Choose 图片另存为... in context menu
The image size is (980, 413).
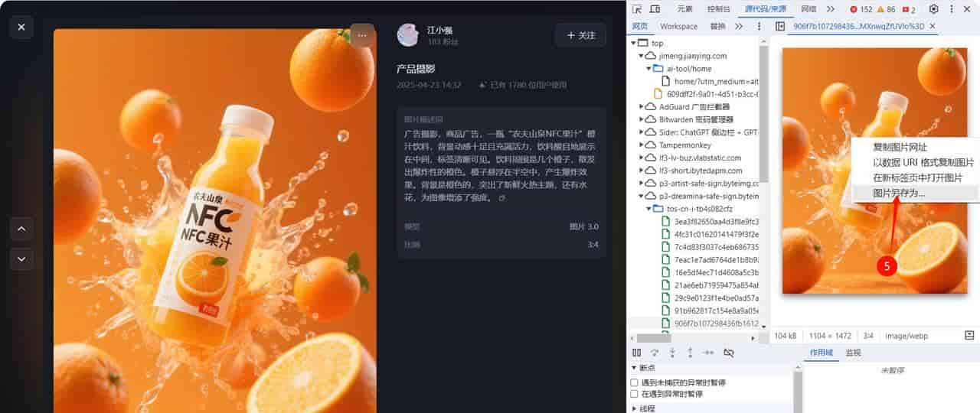915,193
